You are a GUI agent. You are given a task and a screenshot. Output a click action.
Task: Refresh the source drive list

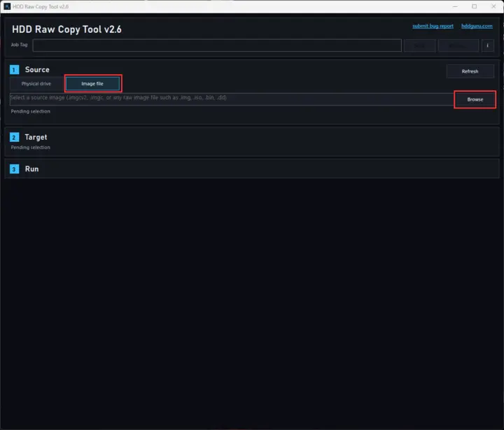[x=470, y=71]
